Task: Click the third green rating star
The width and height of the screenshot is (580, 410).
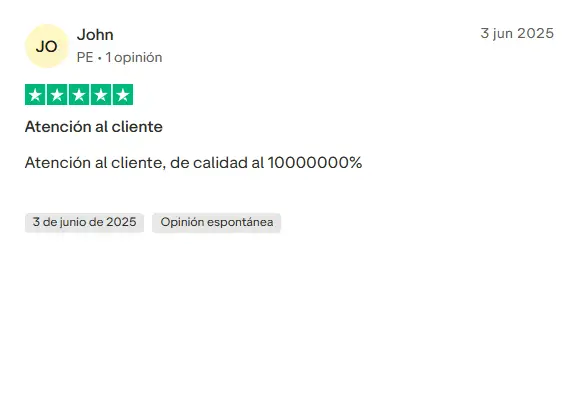Action: click(79, 95)
